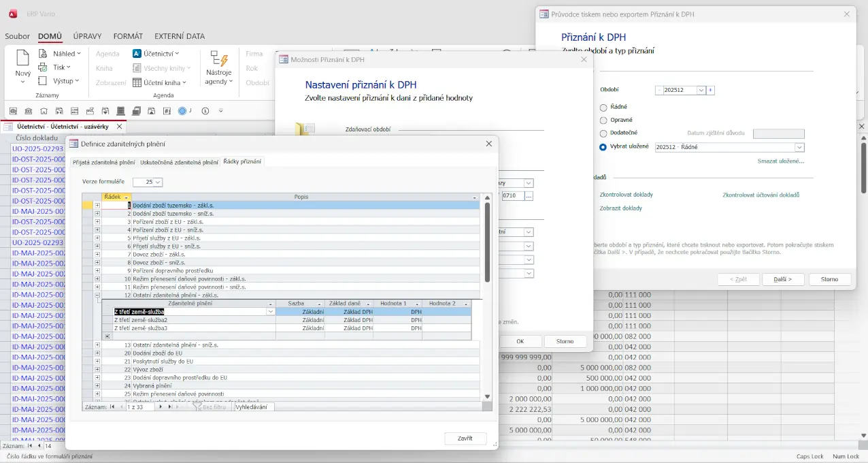This screenshot has height=463, width=868.
Task: Open the Verze formuláře dropdown
Action: coord(158,182)
